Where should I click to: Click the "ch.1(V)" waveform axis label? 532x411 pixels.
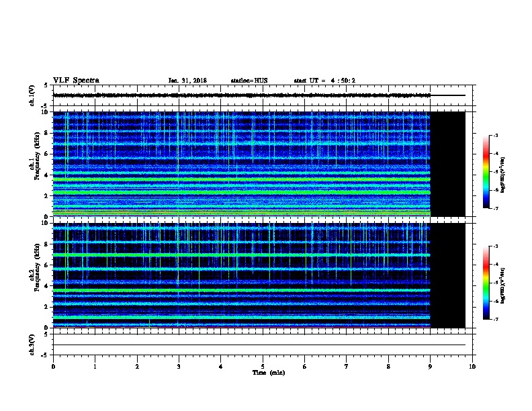tap(32, 95)
